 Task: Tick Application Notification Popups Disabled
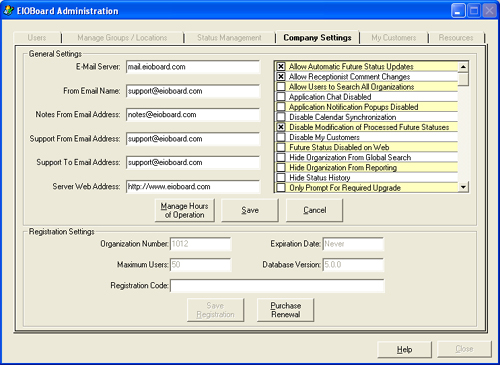coord(281,107)
